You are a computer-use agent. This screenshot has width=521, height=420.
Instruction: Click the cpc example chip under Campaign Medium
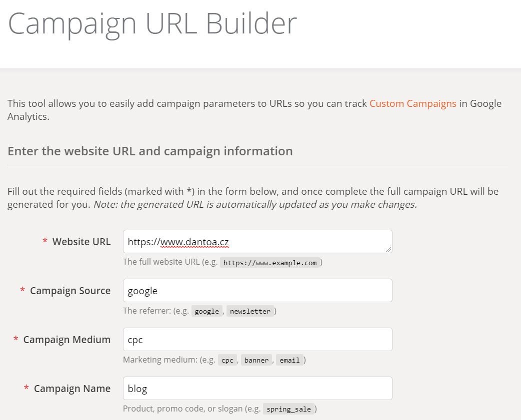tap(227, 360)
